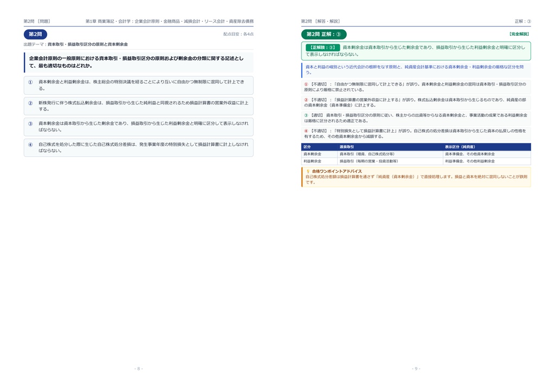Screen dimensions: 555x392
Task: Select answer option ④ circled number on question page
Action: pyautogui.click(x=30, y=145)
